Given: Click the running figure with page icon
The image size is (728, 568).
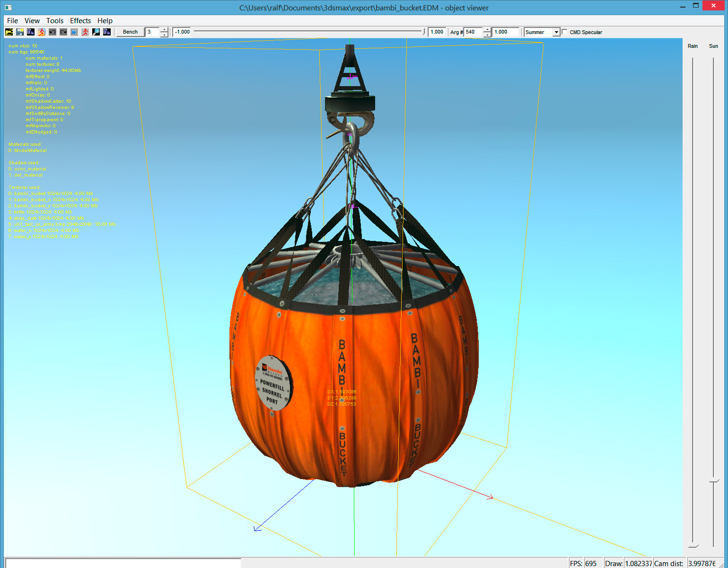Looking at the screenshot, I should coord(42,32).
